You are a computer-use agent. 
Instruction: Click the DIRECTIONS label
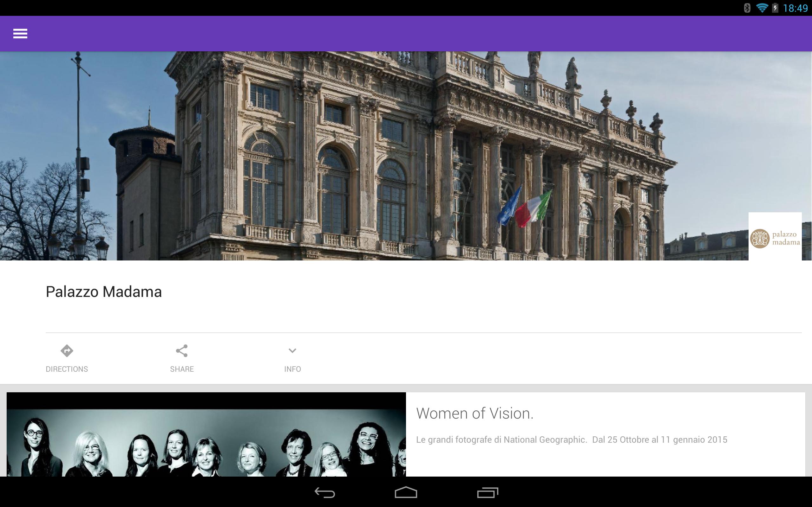click(x=67, y=369)
